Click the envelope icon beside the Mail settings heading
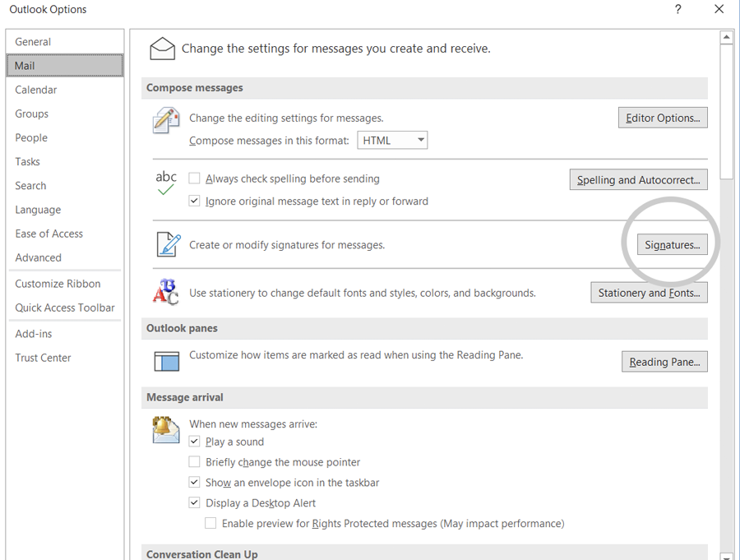740x560 pixels. tap(162, 49)
